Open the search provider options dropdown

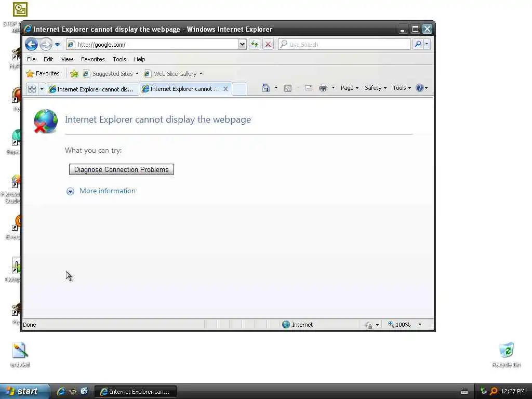pos(427,44)
